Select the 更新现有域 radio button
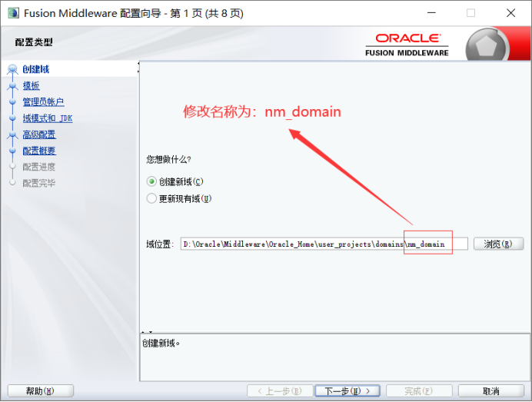The width and height of the screenshot is (532, 402). pyautogui.click(x=151, y=198)
